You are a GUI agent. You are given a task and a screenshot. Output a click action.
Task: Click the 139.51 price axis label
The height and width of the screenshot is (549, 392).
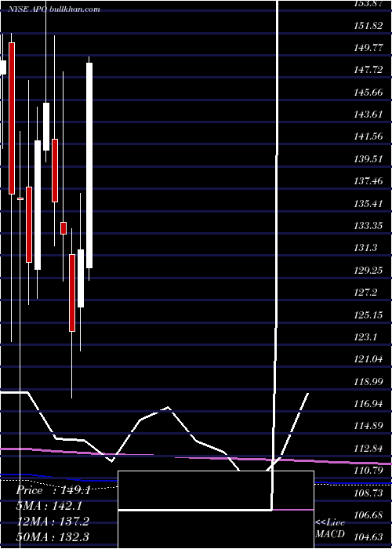coord(368,159)
